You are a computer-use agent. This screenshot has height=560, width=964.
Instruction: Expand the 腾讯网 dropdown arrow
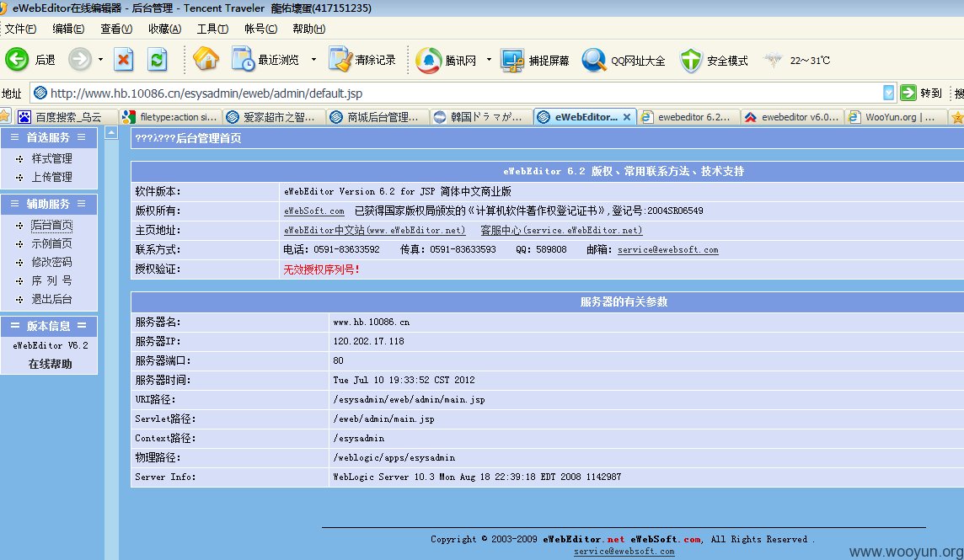click(x=490, y=60)
